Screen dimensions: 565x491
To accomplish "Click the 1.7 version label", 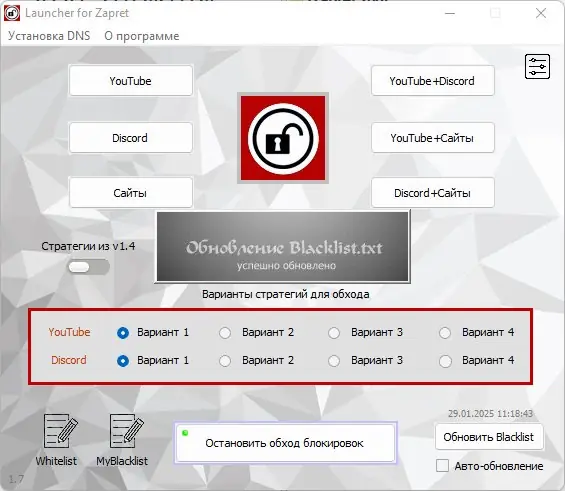I will pos(16,479).
